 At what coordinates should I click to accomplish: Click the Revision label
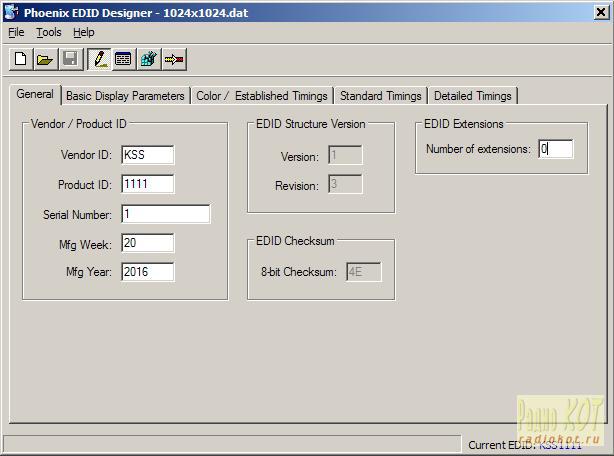tap(297, 186)
